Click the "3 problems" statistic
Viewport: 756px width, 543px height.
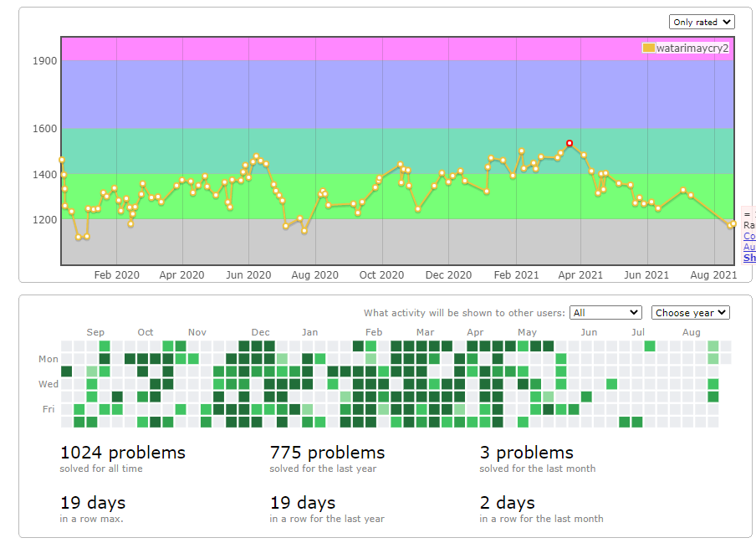coord(527,453)
